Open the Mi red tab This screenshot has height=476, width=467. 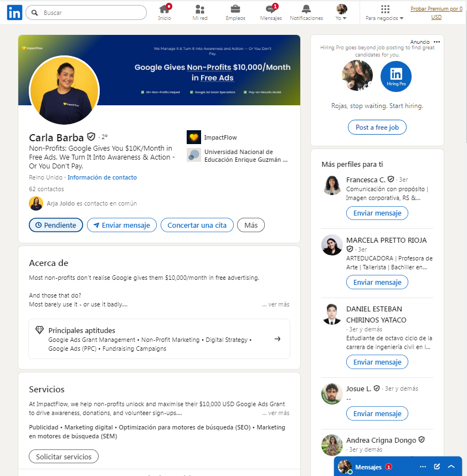pos(200,13)
